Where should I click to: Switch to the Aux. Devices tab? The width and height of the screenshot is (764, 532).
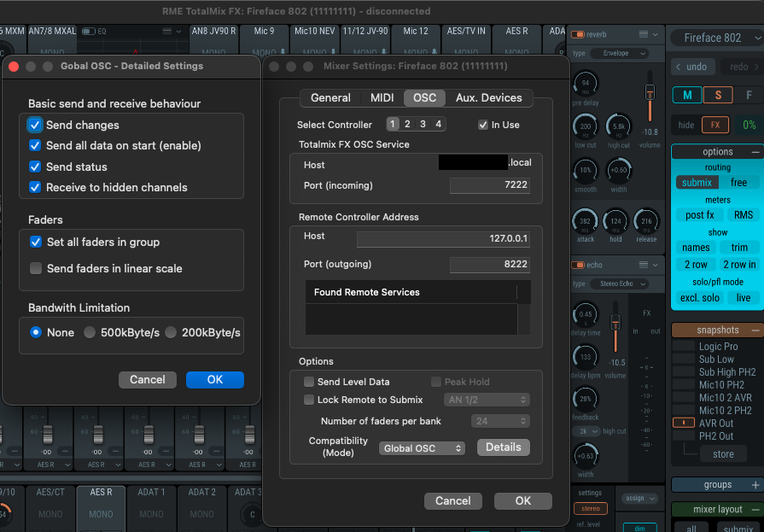[x=489, y=98]
